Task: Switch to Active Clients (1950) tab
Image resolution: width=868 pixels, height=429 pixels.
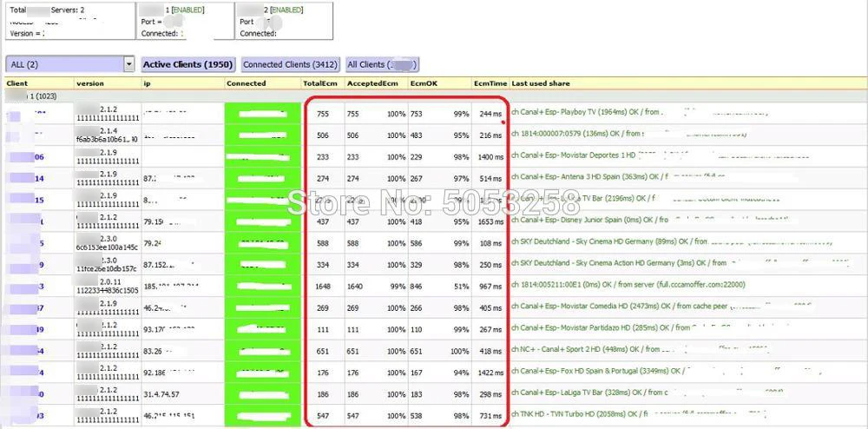Action: point(188,64)
